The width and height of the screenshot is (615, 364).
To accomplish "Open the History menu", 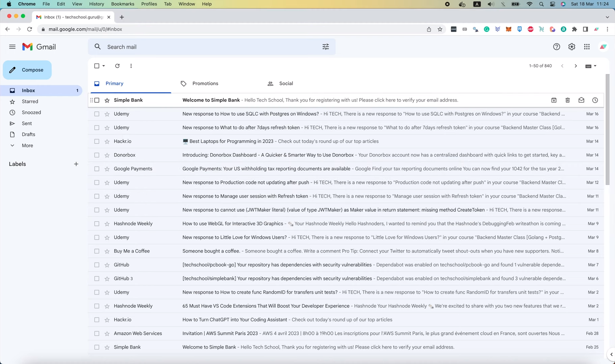I will click(96, 4).
